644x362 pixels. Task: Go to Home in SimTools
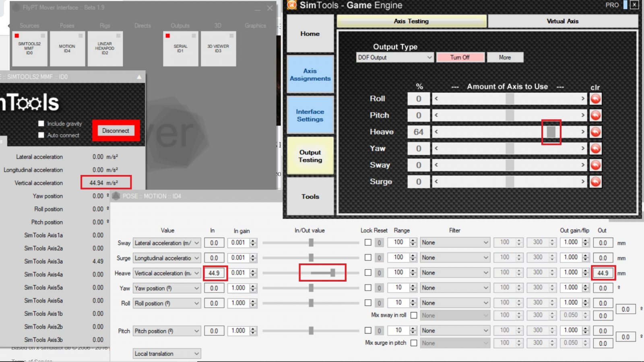(x=310, y=34)
